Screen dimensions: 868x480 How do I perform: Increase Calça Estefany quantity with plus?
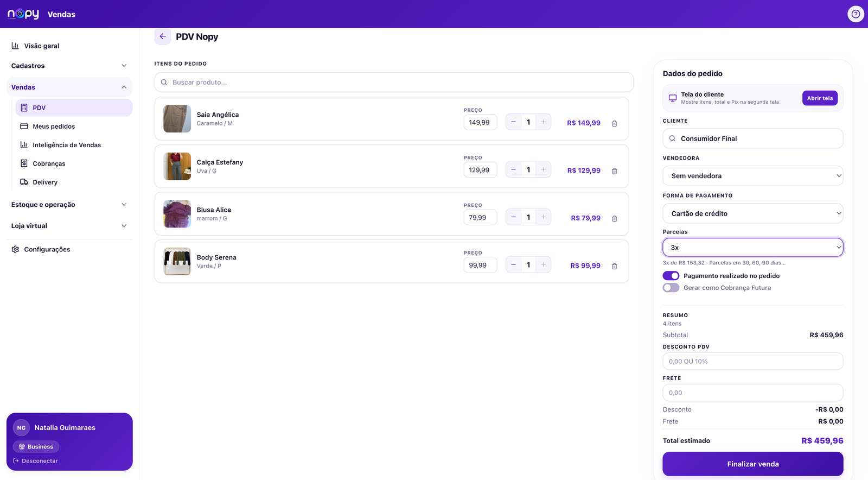coord(543,169)
